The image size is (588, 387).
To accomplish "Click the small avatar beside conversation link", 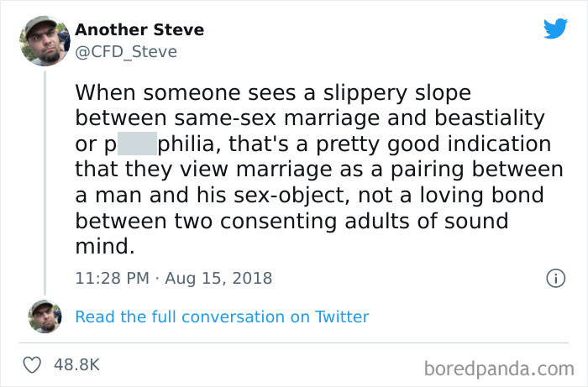I will 44,316.
